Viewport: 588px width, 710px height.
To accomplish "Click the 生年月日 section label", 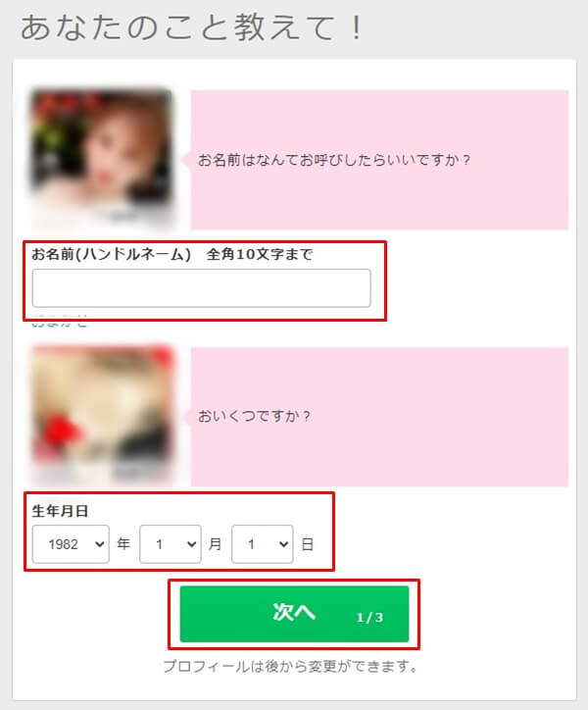I will (x=60, y=511).
